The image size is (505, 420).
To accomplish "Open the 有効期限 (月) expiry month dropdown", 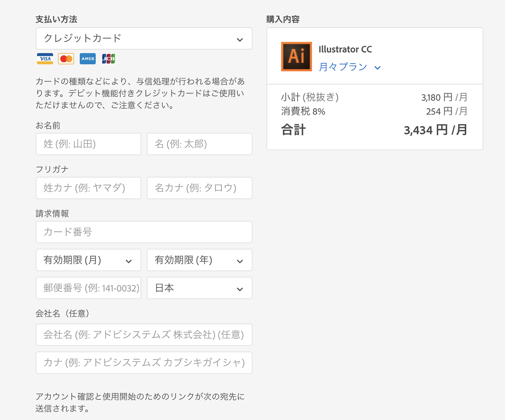I will (x=88, y=260).
